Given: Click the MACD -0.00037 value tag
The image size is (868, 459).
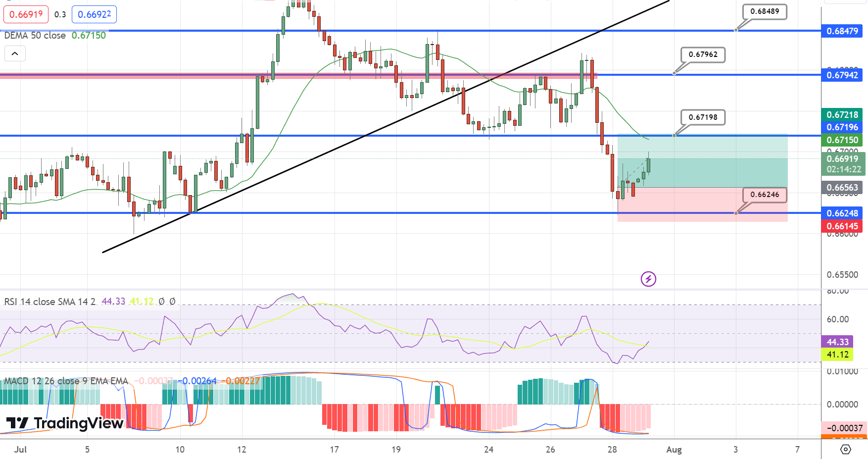Looking at the screenshot, I should (843, 428).
